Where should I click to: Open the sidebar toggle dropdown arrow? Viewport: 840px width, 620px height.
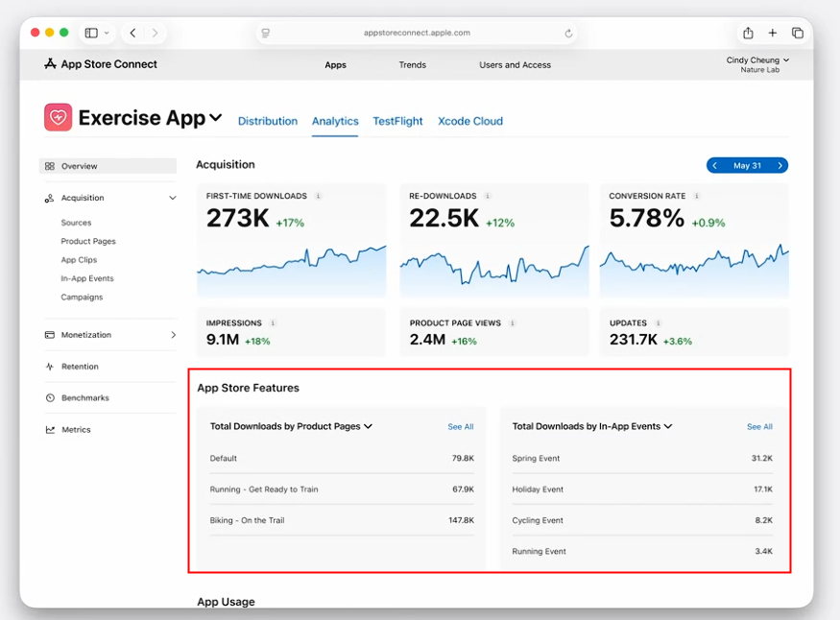coord(107,33)
